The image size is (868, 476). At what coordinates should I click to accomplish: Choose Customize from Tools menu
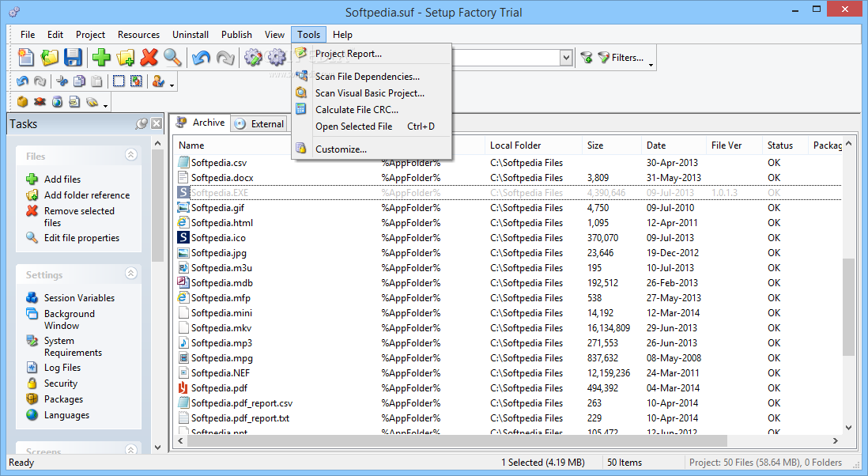pyautogui.click(x=372, y=149)
